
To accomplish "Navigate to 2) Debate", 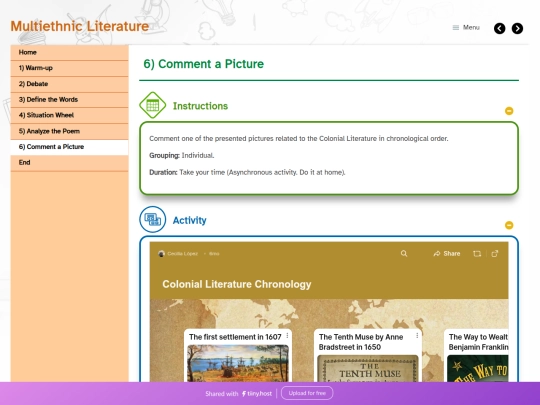I will click(69, 84).
